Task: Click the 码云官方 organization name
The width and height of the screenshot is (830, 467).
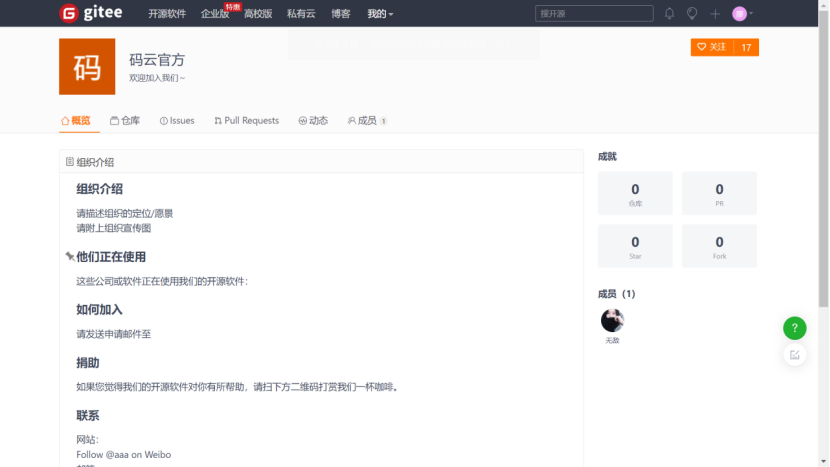Action: tap(157, 60)
